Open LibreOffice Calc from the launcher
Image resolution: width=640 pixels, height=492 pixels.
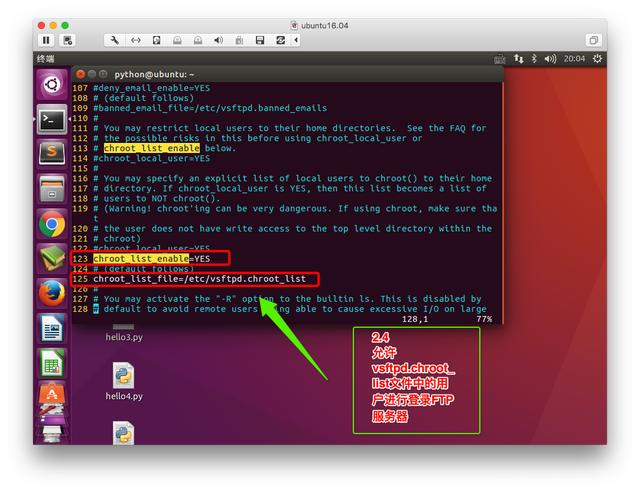(x=52, y=363)
